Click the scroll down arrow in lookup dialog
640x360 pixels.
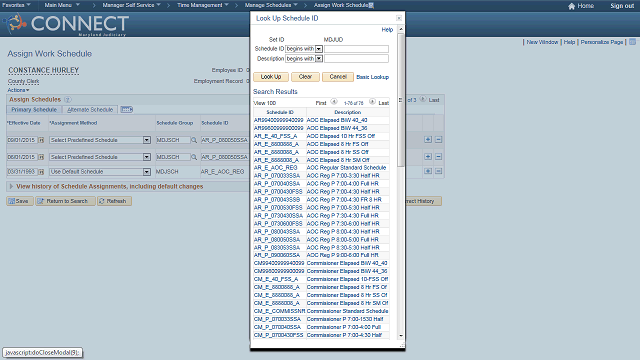401,336
